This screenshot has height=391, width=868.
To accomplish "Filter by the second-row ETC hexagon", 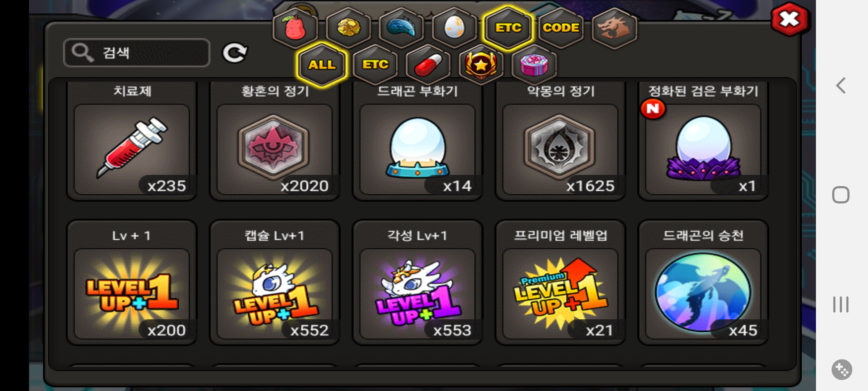I will click(375, 65).
